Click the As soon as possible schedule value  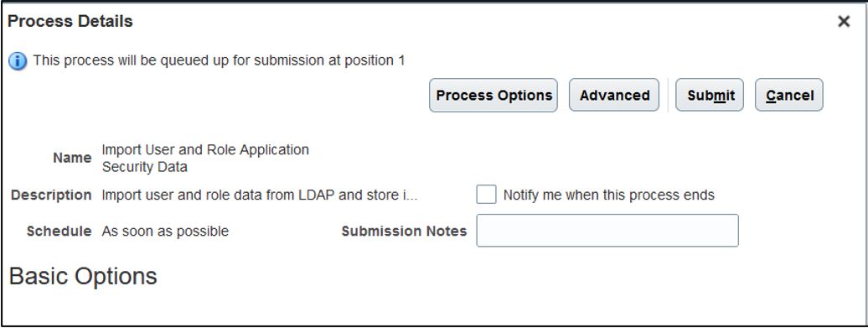click(165, 231)
